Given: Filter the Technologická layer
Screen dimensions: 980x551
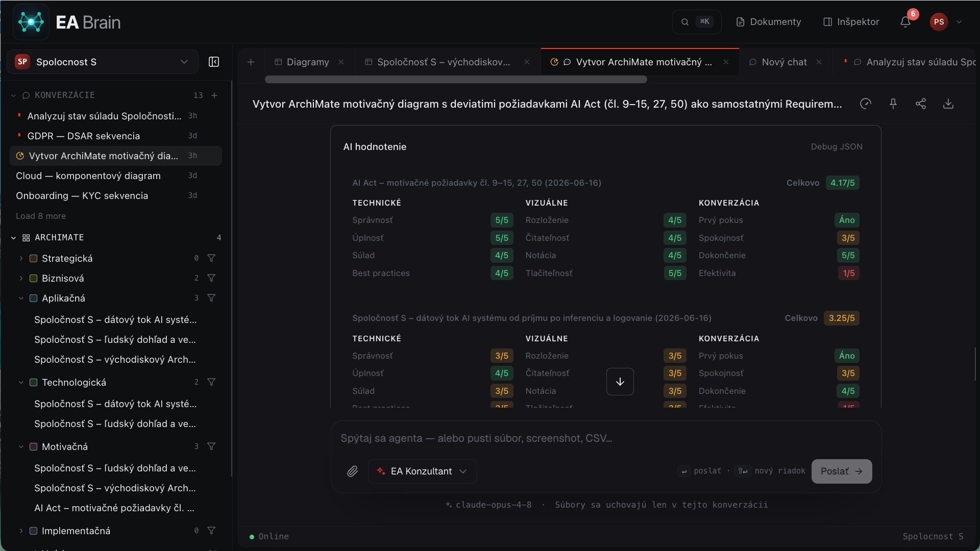Looking at the screenshot, I should point(211,382).
